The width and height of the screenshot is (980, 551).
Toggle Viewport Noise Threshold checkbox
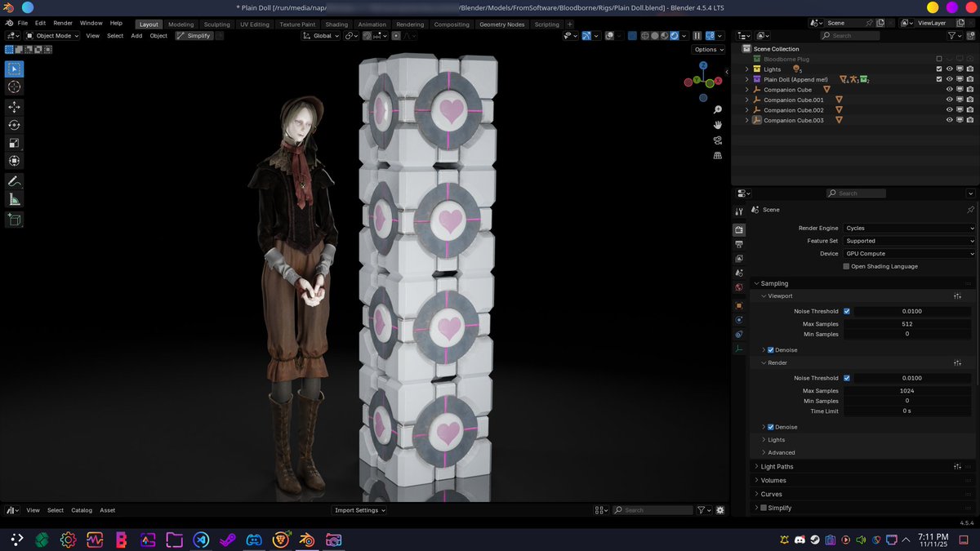846,311
